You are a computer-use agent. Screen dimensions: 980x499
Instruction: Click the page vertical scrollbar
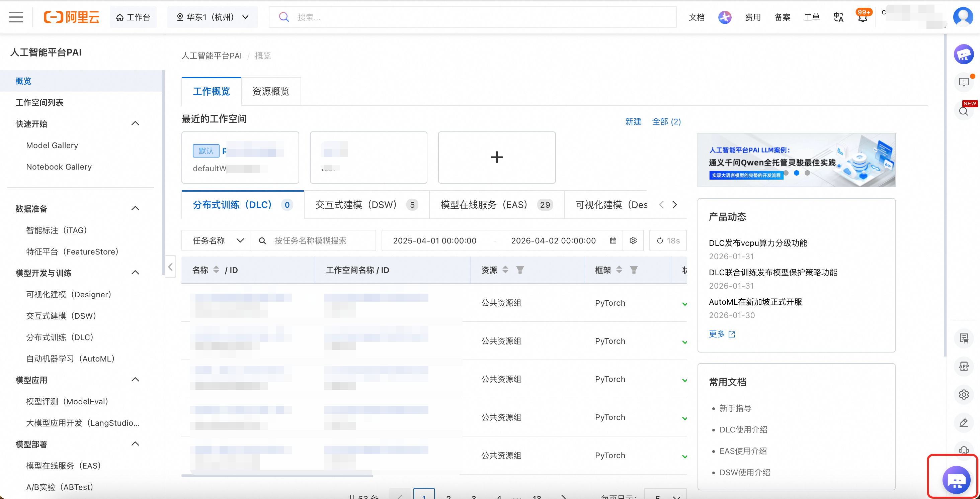pos(945,195)
